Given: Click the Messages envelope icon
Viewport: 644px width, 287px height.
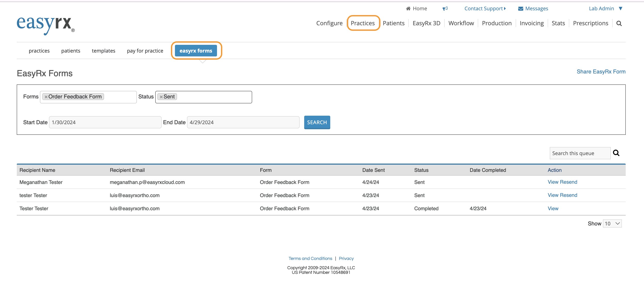Looking at the screenshot, I should [521, 9].
